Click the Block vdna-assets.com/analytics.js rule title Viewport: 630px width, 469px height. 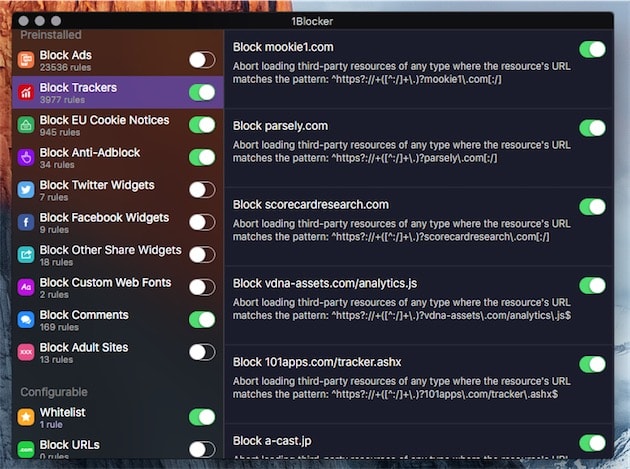coord(325,283)
